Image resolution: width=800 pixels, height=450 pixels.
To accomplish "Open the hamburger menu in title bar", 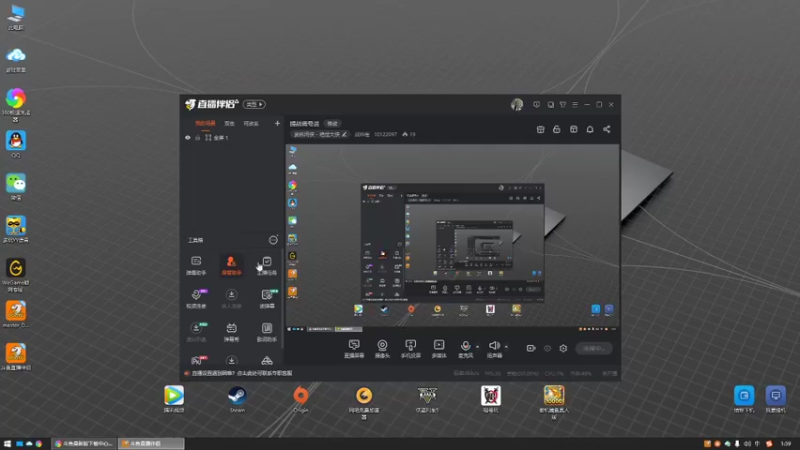I will click(575, 105).
